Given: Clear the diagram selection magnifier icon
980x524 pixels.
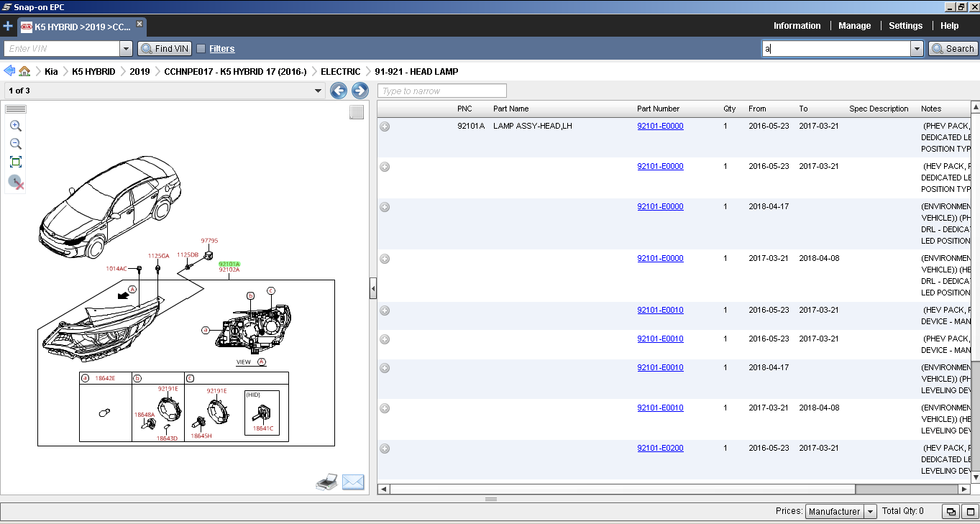Looking at the screenshot, I should click(x=16, y=182).
